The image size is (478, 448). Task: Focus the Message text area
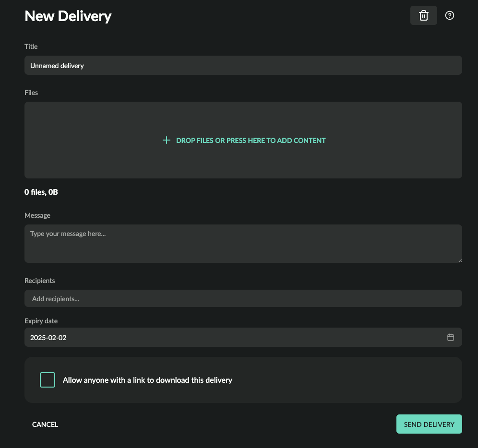[243, 244]
